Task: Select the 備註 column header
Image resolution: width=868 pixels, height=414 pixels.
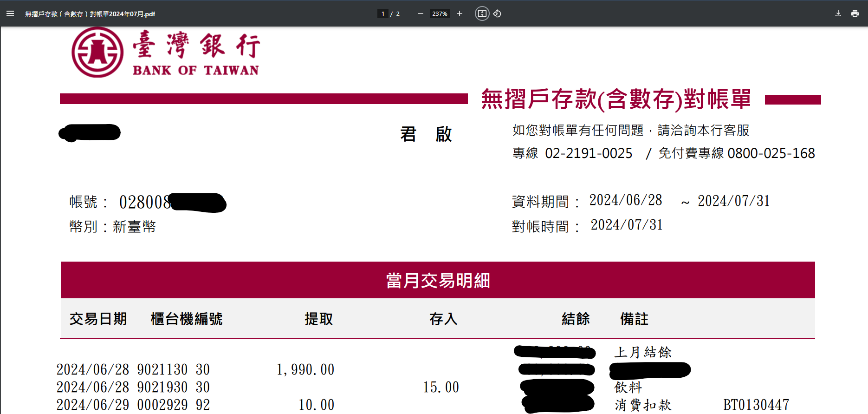Action: [x=634, y=319]
